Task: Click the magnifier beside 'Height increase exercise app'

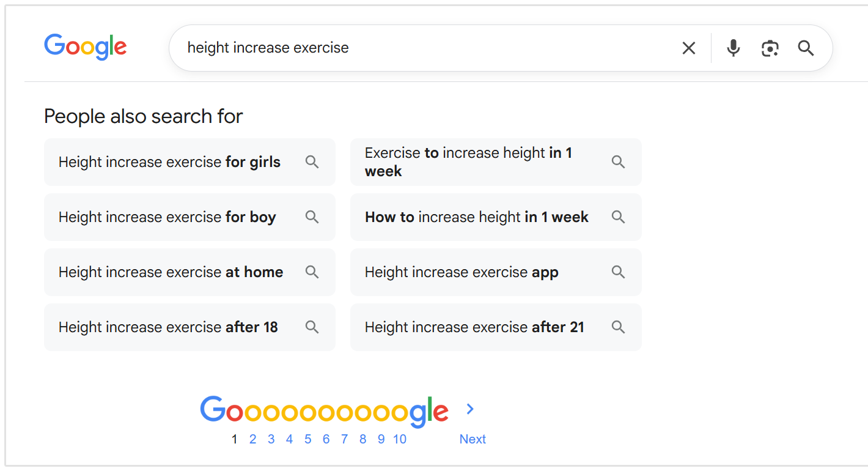Action: (x=618, y=272)
